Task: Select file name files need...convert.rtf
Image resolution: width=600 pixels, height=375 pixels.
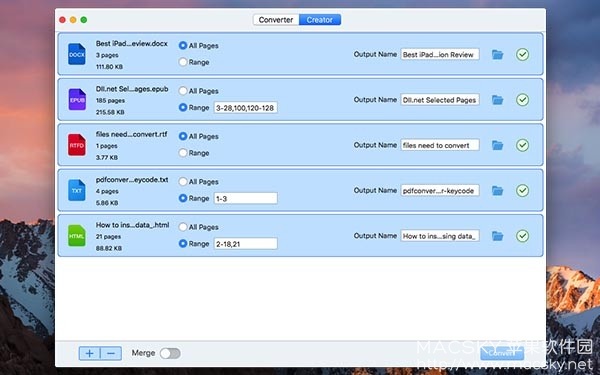Action: pos(132,134)
